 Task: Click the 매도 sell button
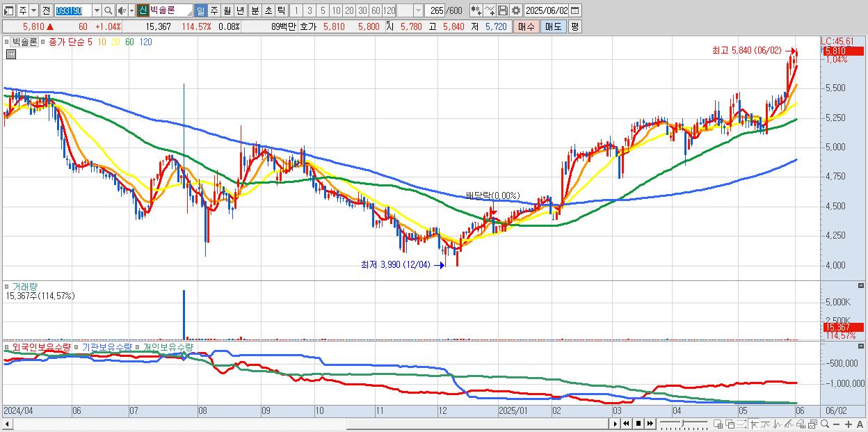point(553,26)
